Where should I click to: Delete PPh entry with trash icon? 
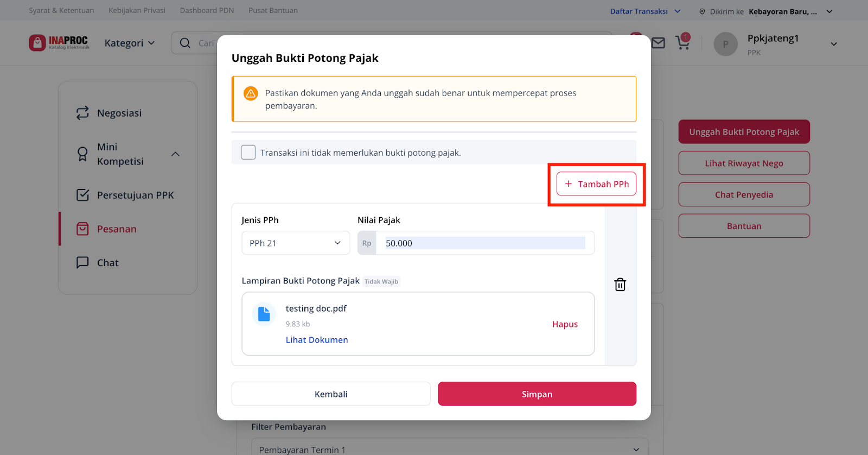[620, 285]
